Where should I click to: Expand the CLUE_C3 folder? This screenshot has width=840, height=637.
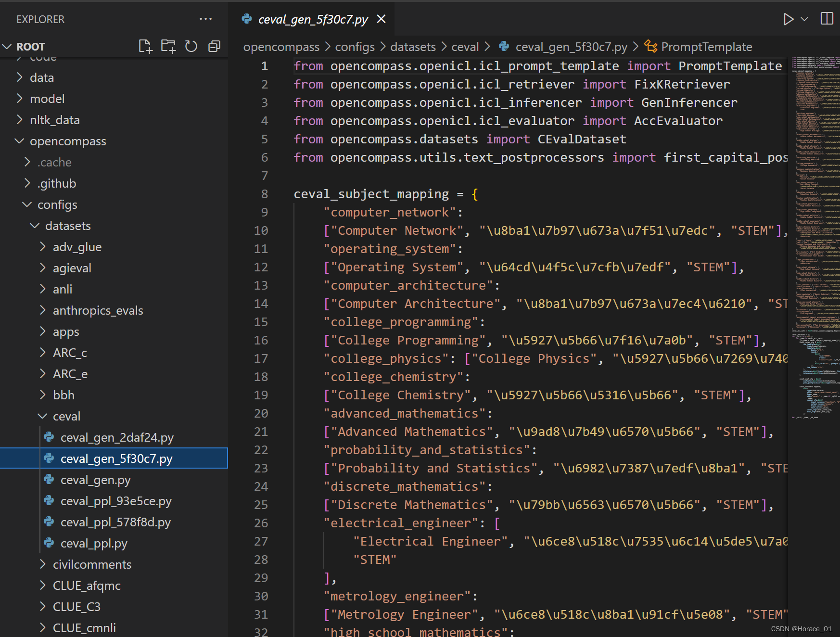76,607
